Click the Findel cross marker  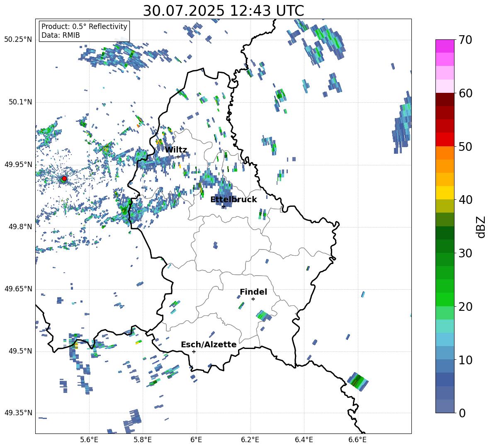coord(253,299)
